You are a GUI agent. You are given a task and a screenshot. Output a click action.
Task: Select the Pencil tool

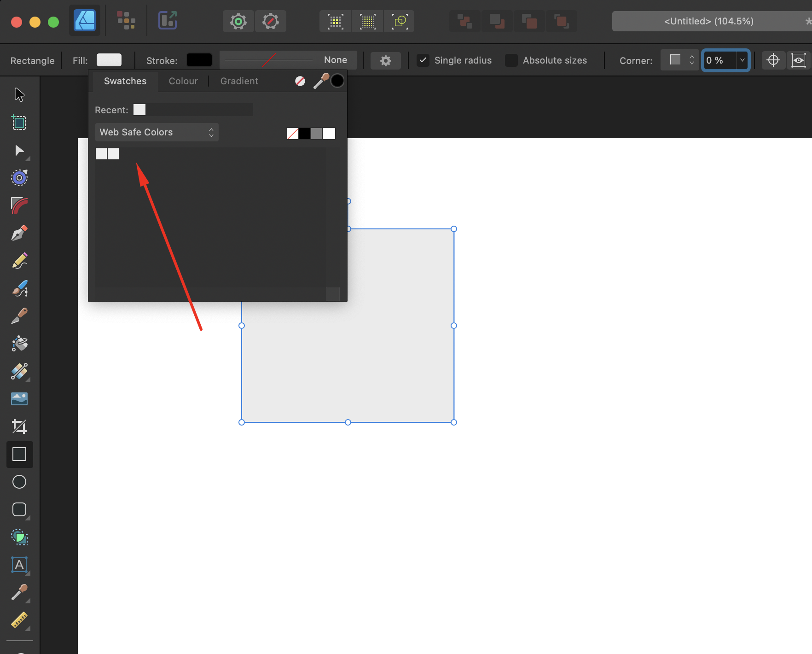19,261
